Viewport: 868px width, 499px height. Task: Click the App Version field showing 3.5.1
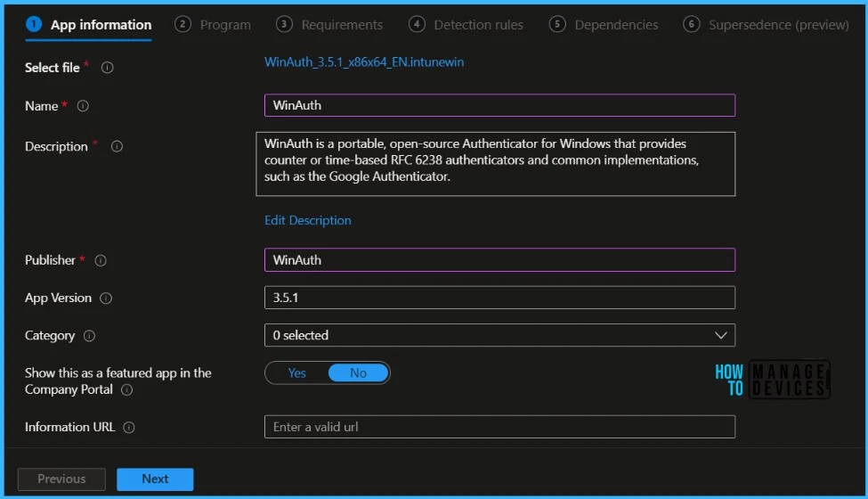[x=499, y=298]
